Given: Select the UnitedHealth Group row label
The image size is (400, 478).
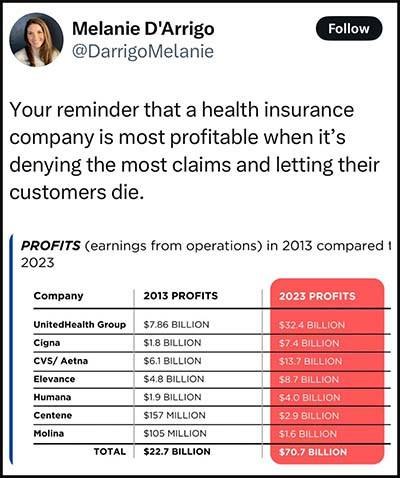Looking at the screenshot, I should coord(80,324).
